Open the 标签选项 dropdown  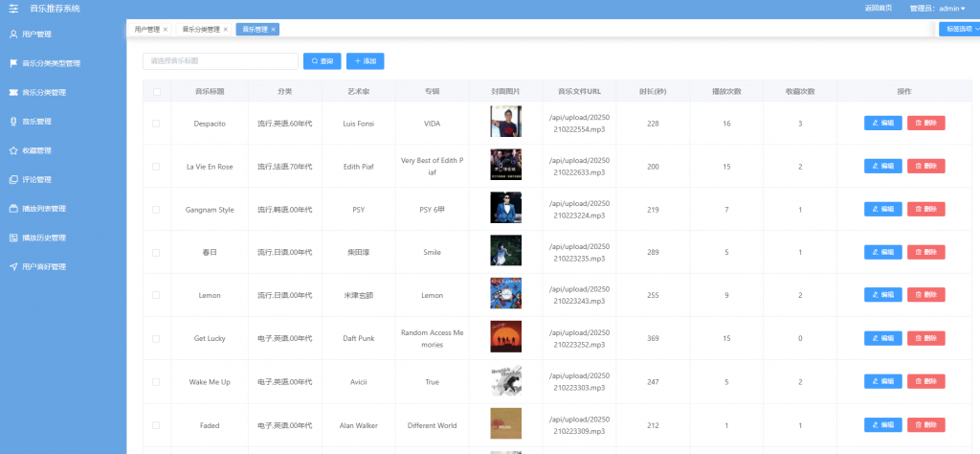[959, 29]
